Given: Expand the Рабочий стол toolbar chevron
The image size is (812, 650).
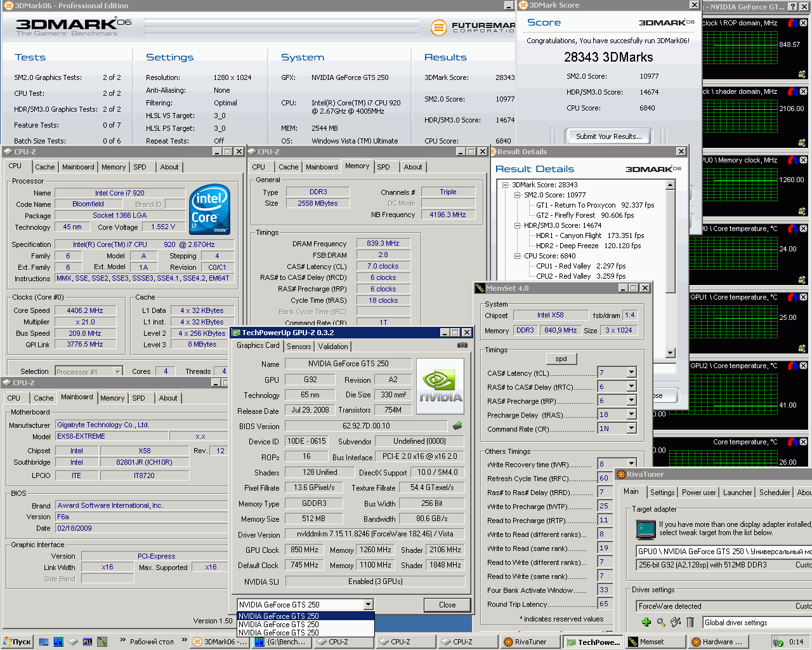Looking at the screenshot, I should tap(184, 640).
